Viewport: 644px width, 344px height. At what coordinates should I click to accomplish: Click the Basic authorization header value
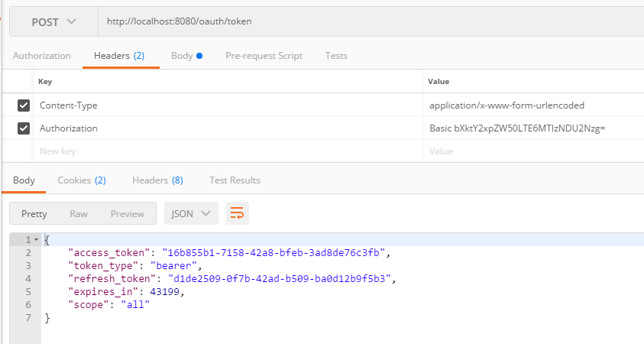tap(517, 128)
